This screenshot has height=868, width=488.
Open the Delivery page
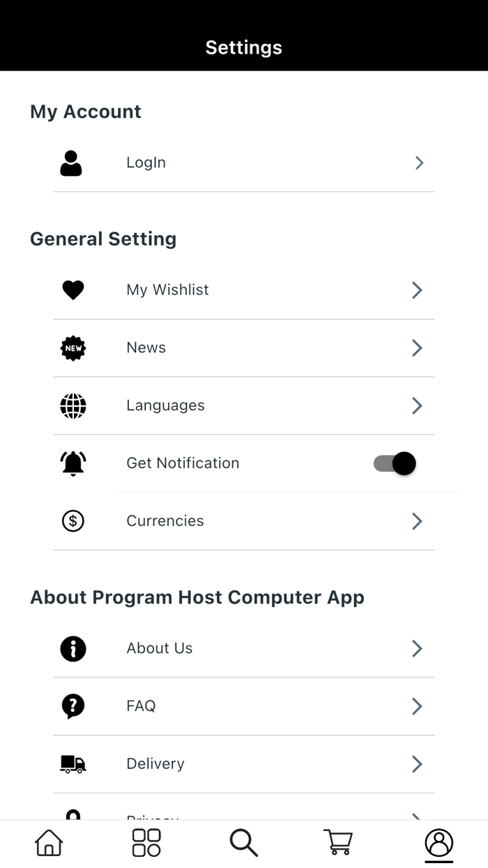(x=155, y=764)
